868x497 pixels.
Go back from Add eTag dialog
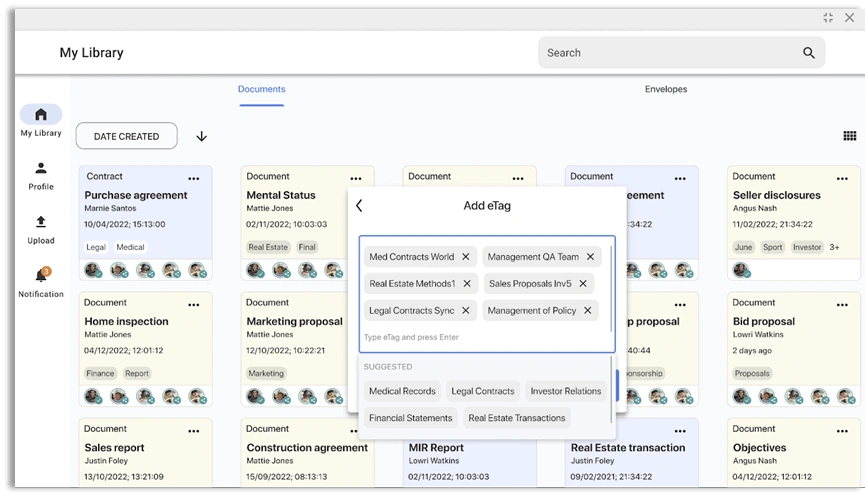point(359,206)
